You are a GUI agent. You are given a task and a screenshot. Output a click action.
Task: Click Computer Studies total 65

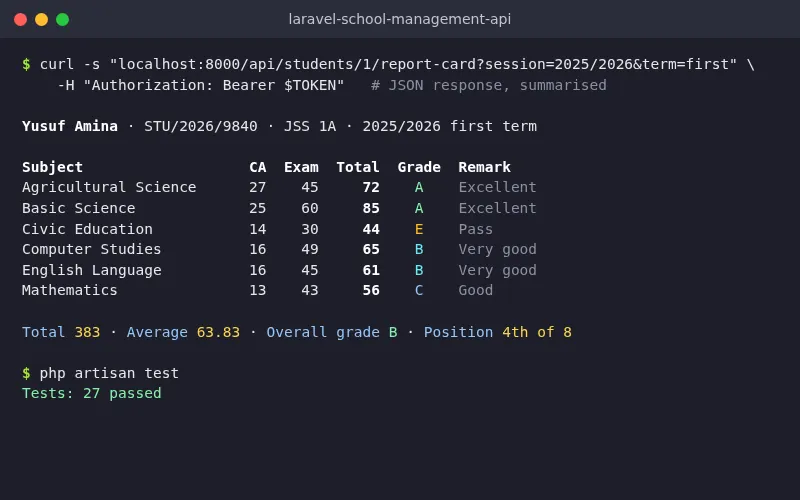(x=371, y=249)
